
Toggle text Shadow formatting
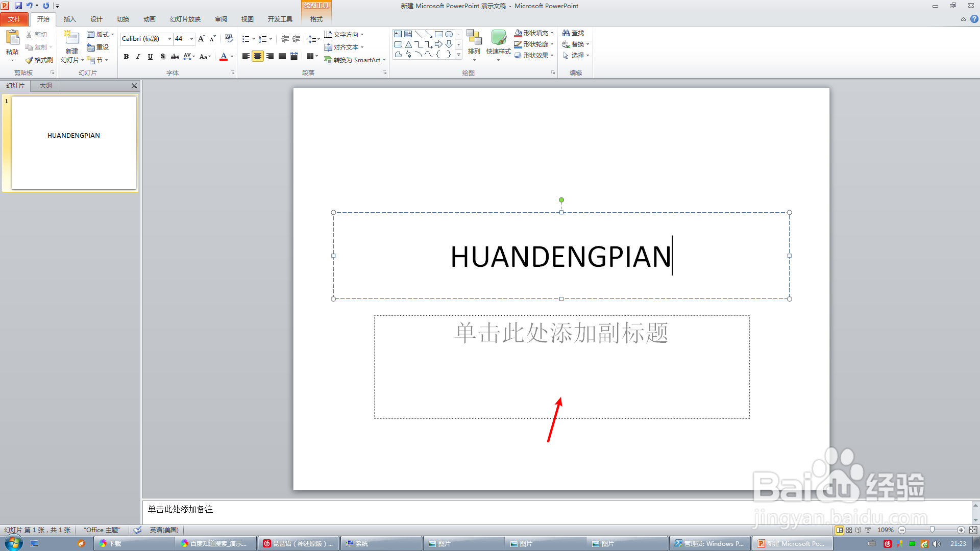click(x=162, y=57)
